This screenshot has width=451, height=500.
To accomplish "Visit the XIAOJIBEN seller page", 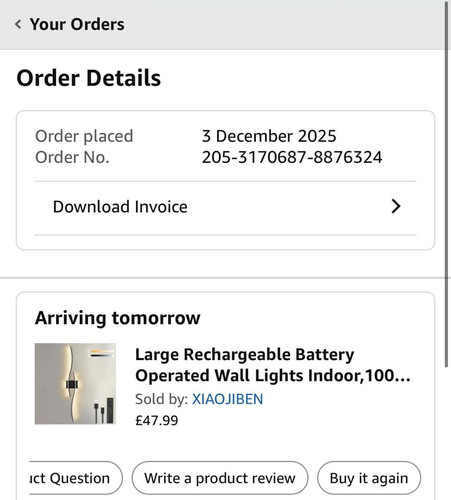I will (227, 399).
